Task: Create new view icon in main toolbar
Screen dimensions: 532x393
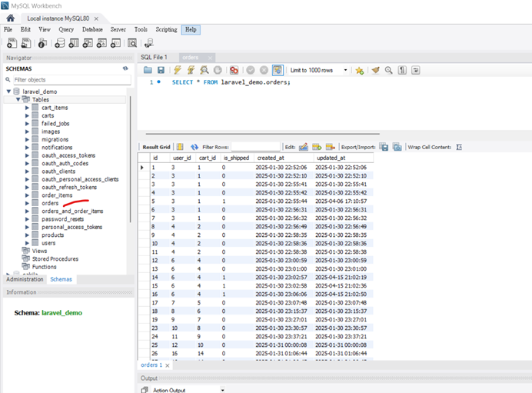Action: [88, 43]
